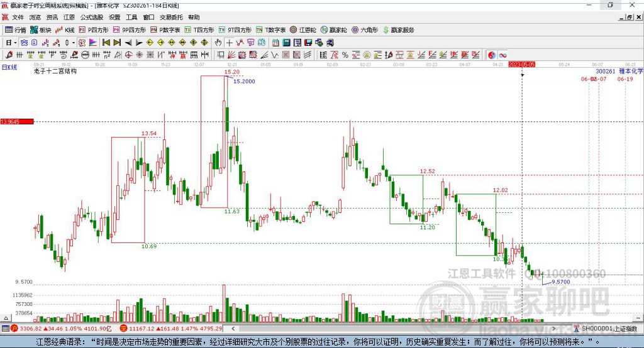Open the 9P四方形 tool
Screen dimensions: 644x348
click(129, 30)
